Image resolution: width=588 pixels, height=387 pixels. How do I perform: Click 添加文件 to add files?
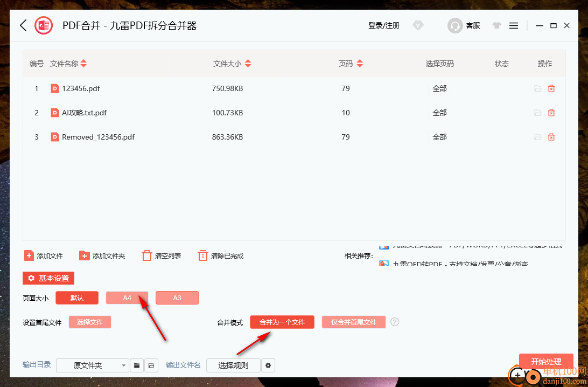tap(44, 255)
